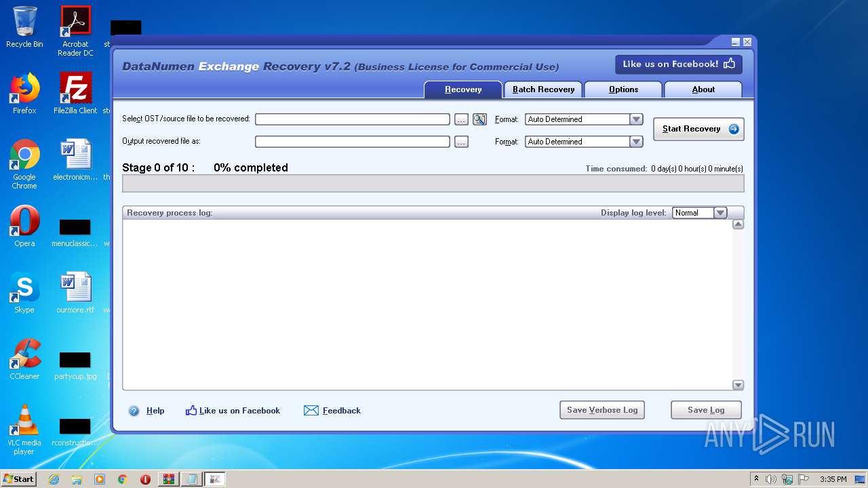Image resolution: width=868 pixels, height=488 pixels.
Task: Open the Display log level dropdown
Action: pyautogui.click(x=720, y=213)
